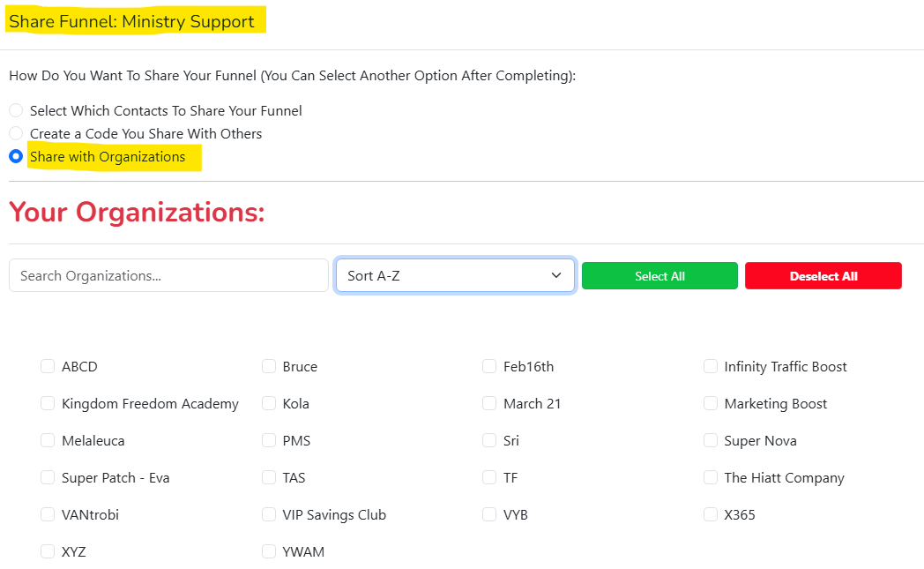This screenshot has height=569, width=924.
Task: Tick the X365 checkbox
Action: coord(711,514)
